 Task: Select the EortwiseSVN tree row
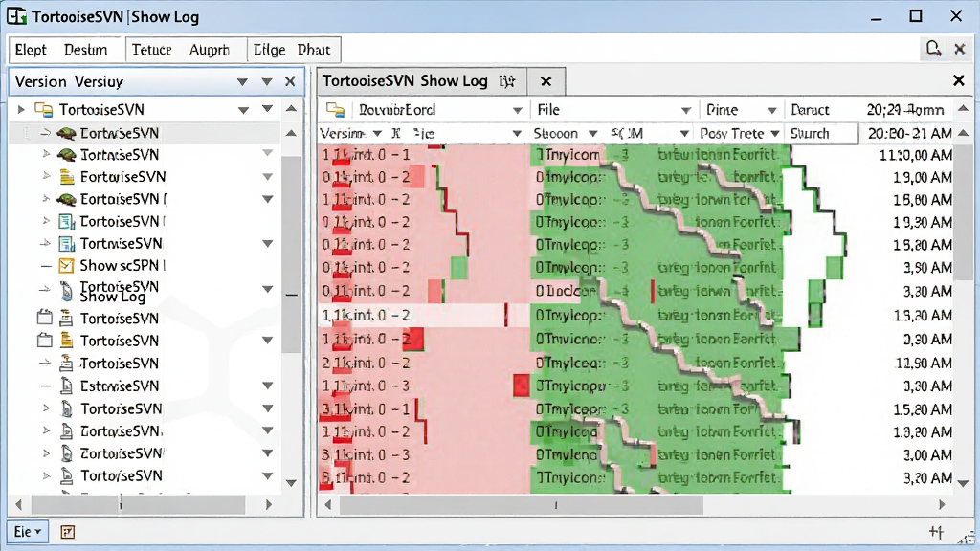(144, 133)
